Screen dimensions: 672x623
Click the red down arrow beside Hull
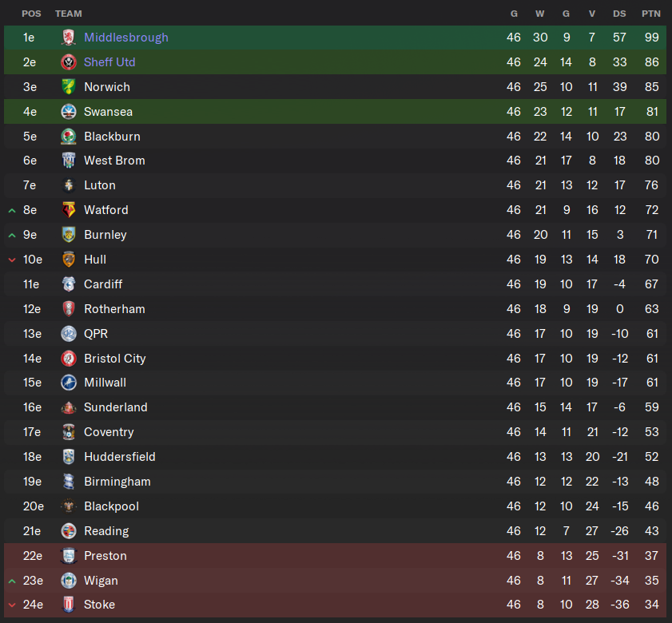[x=12, y=260]
